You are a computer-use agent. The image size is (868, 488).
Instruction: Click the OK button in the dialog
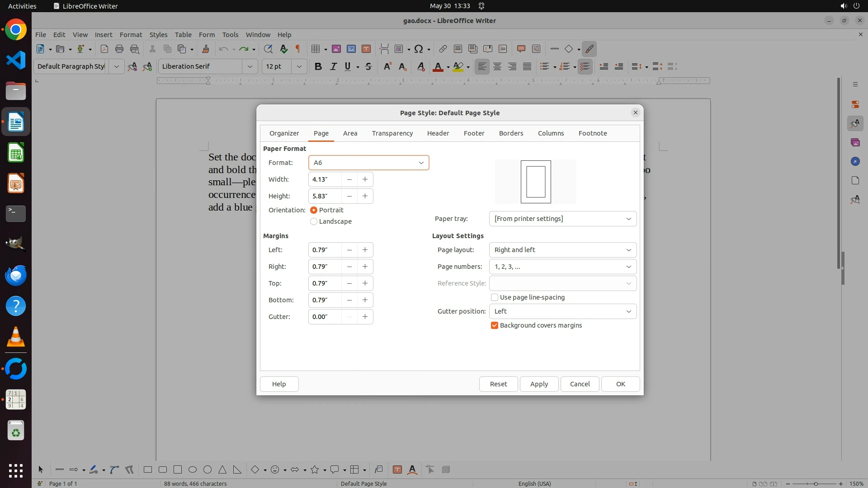tap(620, 384)
